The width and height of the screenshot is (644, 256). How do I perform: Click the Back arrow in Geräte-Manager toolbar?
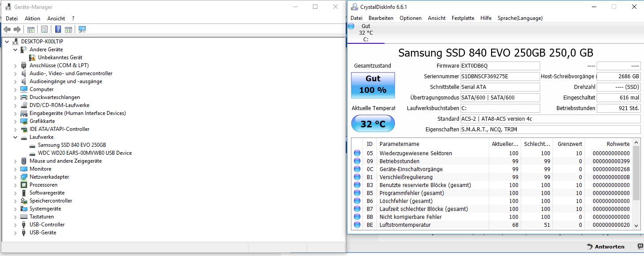coord(7,30)
